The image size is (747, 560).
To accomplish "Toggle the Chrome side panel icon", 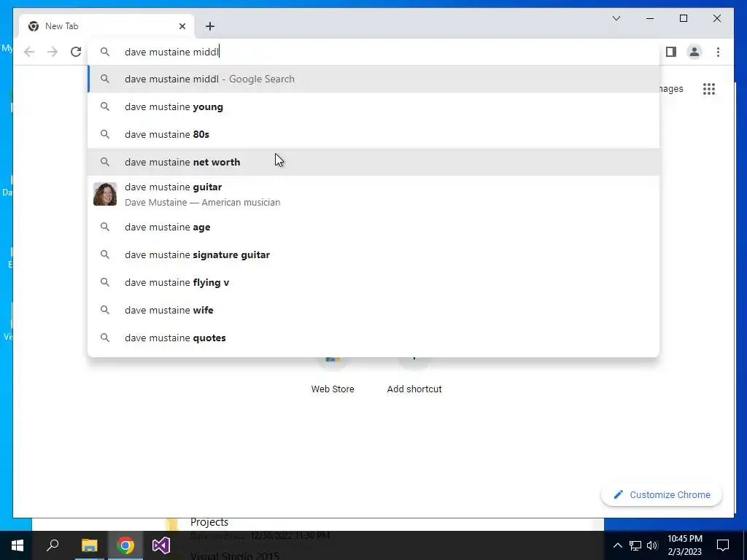I will pos(671,52).
